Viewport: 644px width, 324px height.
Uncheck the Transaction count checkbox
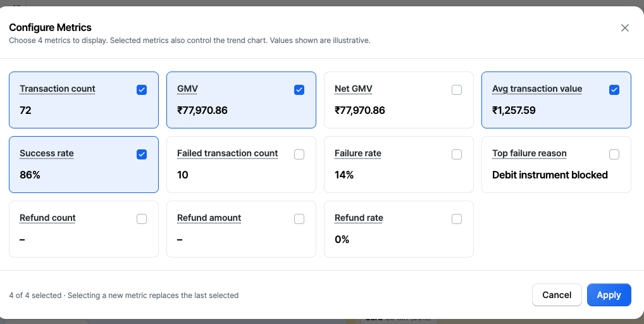pos(142,89)
